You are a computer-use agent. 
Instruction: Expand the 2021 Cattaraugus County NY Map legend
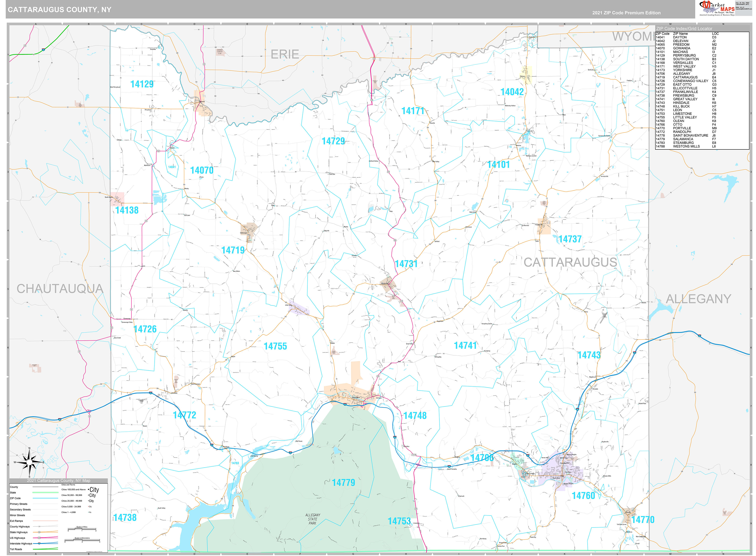59,481
